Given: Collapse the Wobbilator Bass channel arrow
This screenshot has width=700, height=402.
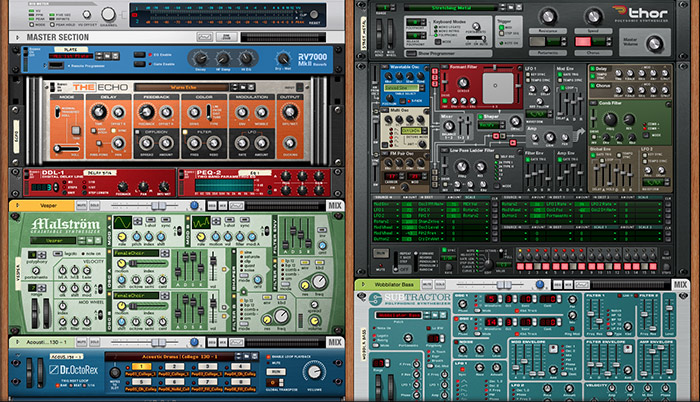Looking at the screenshot, I should (363, 284).
